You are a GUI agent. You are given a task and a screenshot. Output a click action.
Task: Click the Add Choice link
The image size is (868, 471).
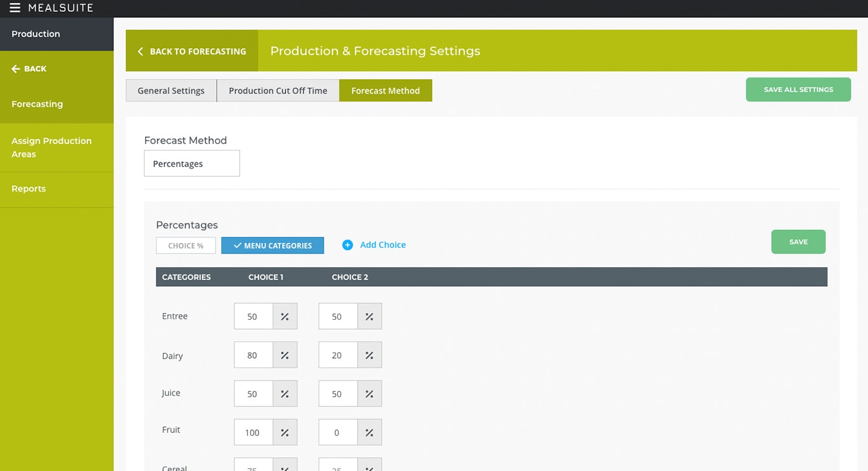click(383, 245)
